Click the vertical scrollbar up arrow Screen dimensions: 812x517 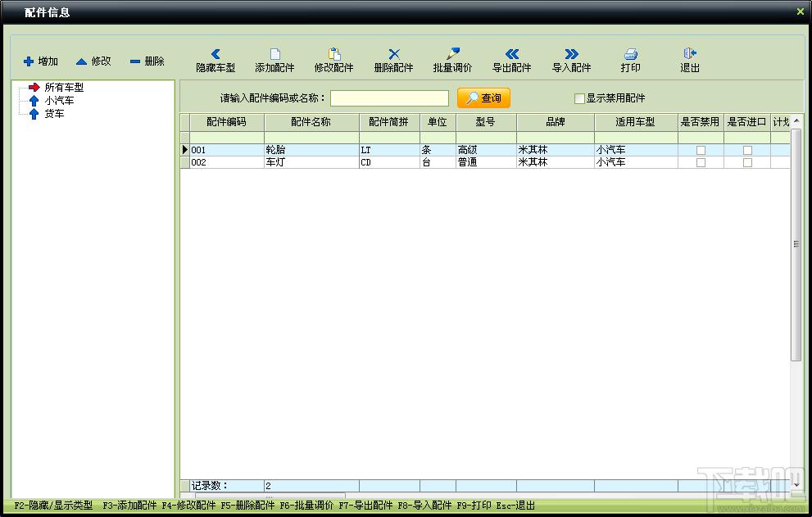point(796,120)
